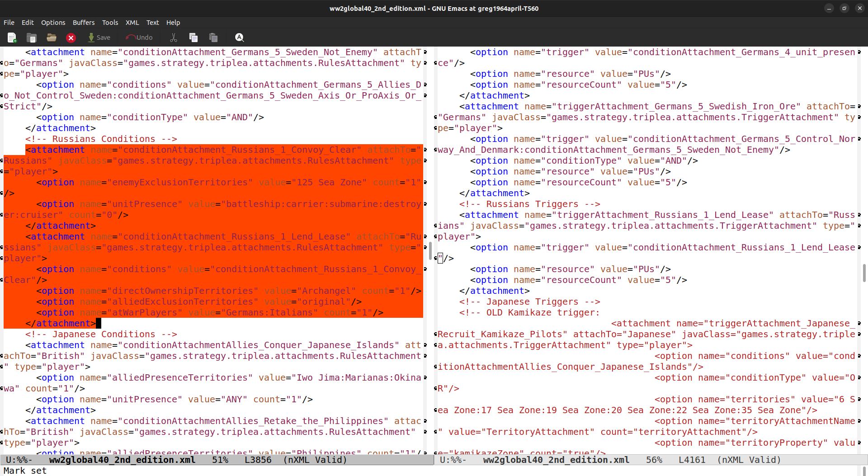Screen dimensions: 868x476
Task: Click "conditionAttachmentAllies_Retake_the_Philippines" name text
Action: [x=253, y=421]
